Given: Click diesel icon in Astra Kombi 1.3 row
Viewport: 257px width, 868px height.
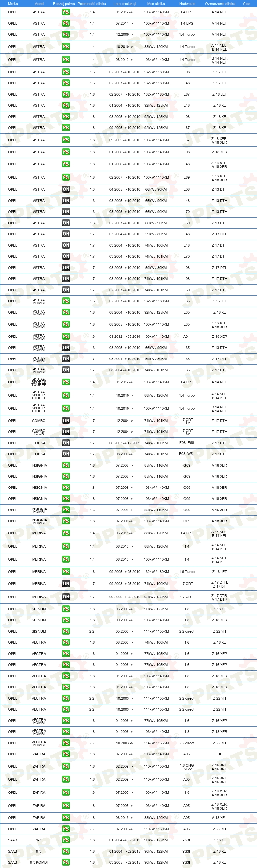Looking at the screenshot, I should click(x=66, y=347).
